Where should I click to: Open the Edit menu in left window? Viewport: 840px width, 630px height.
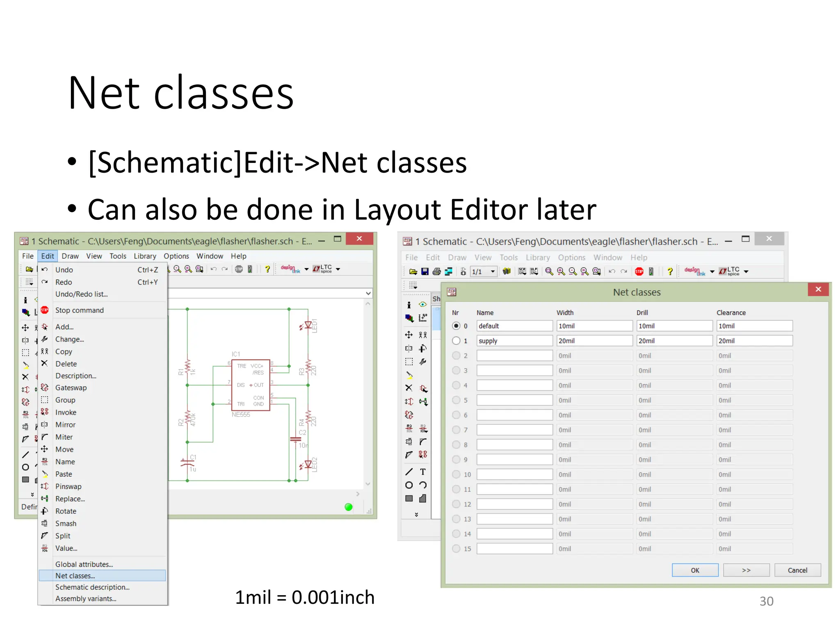point(48,256)
